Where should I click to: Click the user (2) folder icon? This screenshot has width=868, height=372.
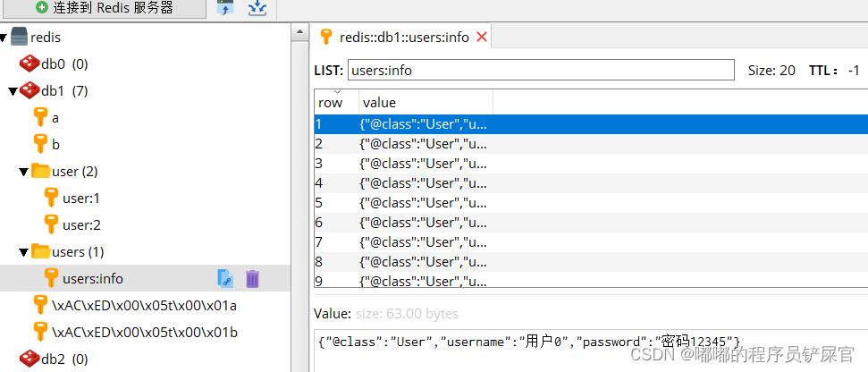40,171
